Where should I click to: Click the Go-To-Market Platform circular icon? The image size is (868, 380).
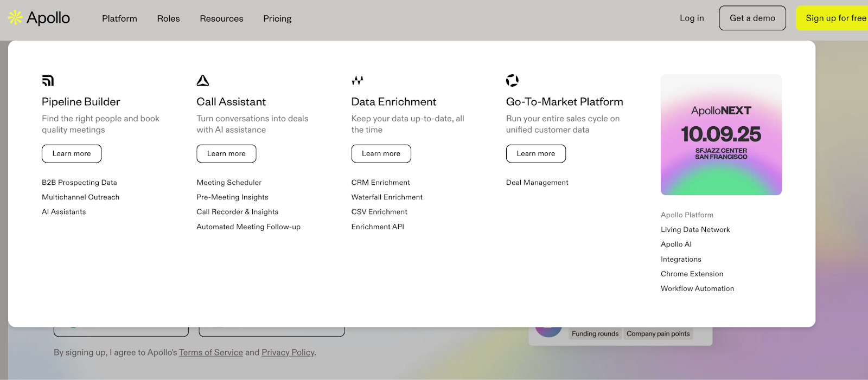[512, 81]
